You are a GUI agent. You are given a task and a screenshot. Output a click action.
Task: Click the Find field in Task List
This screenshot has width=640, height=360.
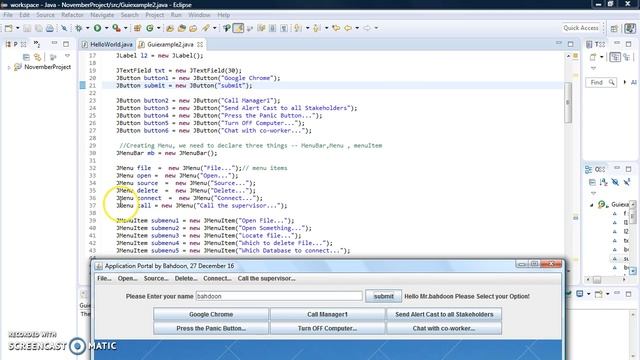pos(602,82)
